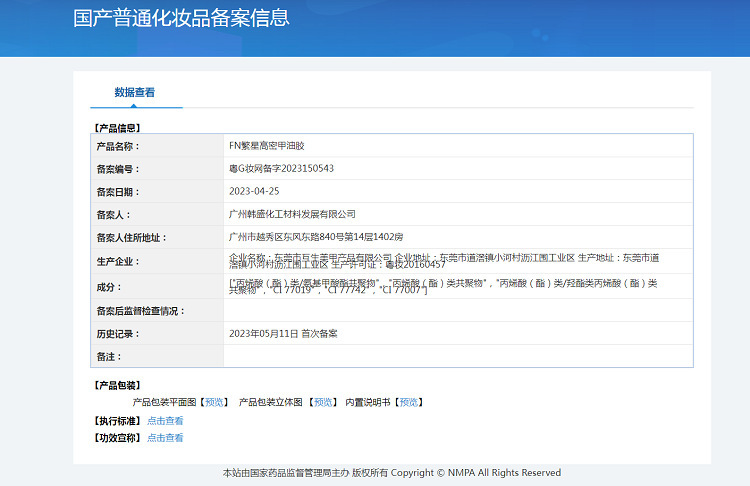Click the 备案编号 label

click(x=118, y=169)
